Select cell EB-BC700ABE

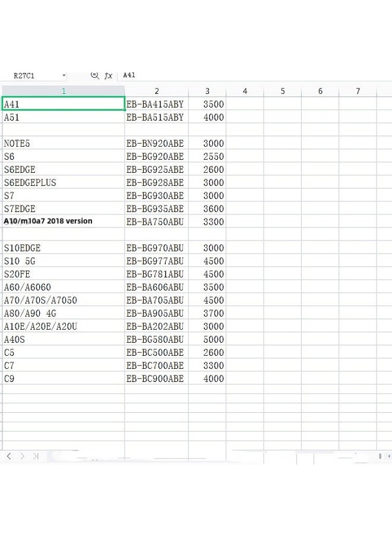coord(156,365)
